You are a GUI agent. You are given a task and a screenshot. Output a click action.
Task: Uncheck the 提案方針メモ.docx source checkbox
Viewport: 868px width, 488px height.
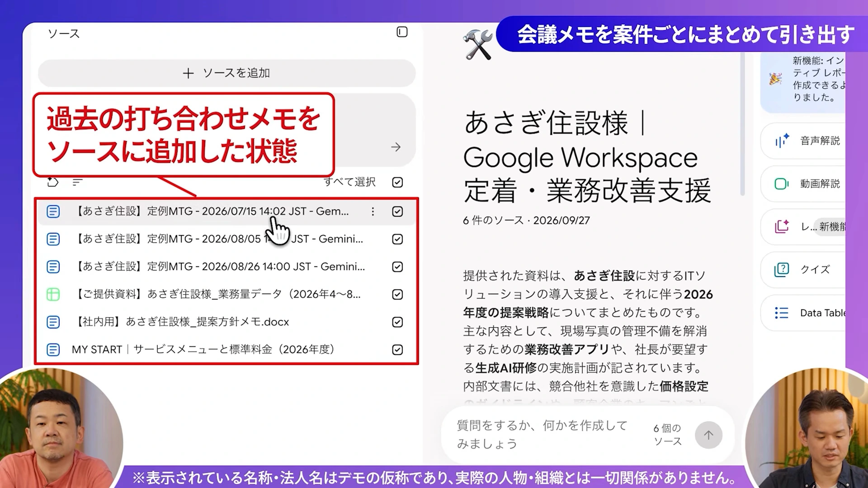coord(397,322)
